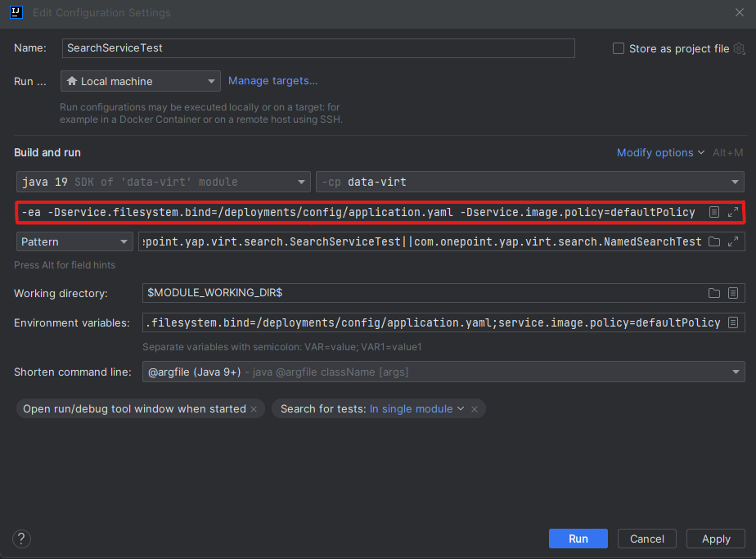Open the java 19 SDK dropdown

pyautogui.click(x=164, y=182)
